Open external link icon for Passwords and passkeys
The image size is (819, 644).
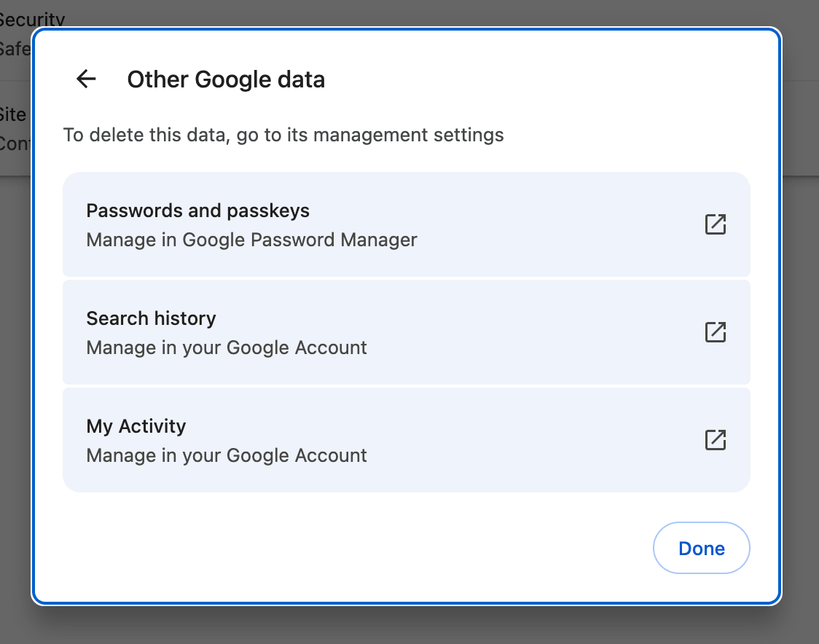715,224
